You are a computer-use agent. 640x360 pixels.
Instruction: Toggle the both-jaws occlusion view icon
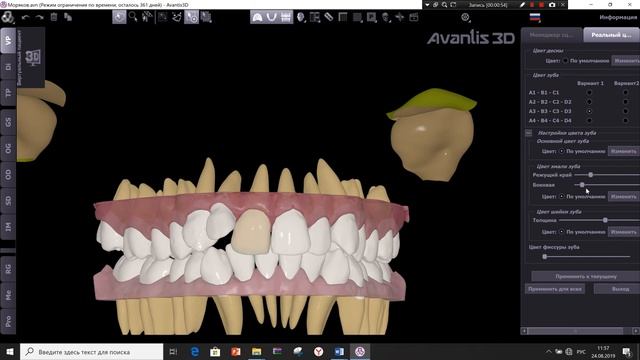click(286, 17)
